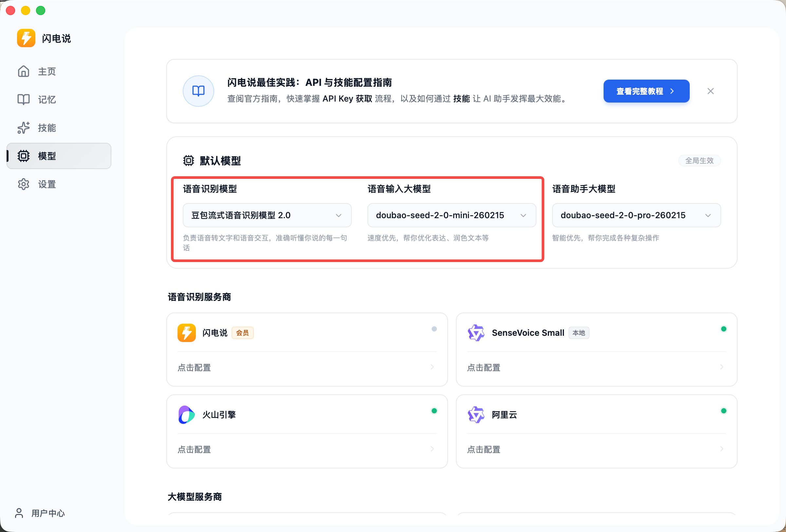Viewport: 786px width, 532px height.
Task: Click the chip icon next to 模型
Action: (x=23, y=156)
